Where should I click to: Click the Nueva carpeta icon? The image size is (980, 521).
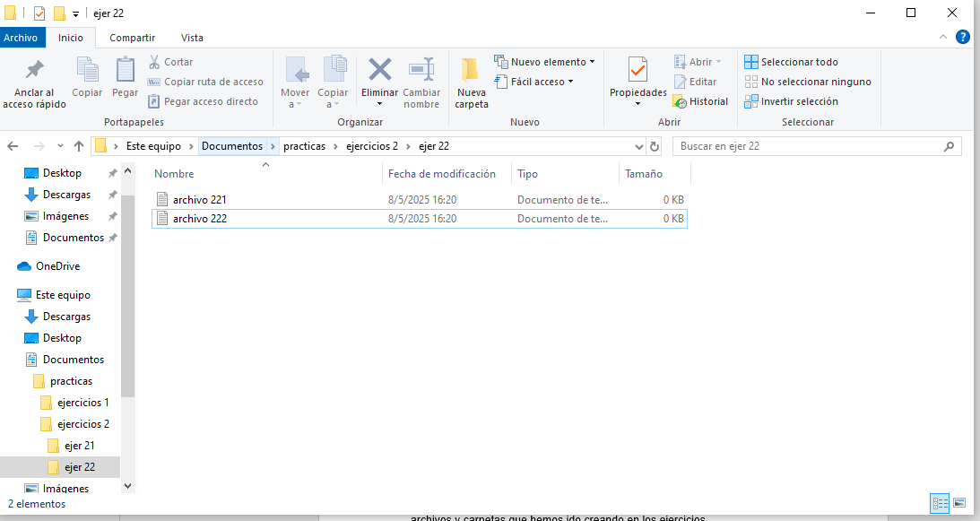point(471,70)
